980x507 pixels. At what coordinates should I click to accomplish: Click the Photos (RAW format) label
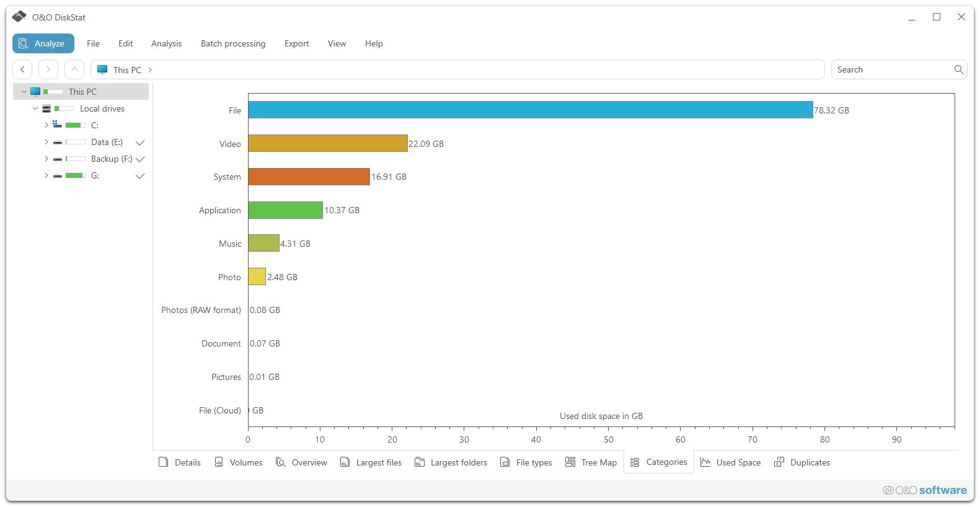pyautogui.click(x=201, y=310)
